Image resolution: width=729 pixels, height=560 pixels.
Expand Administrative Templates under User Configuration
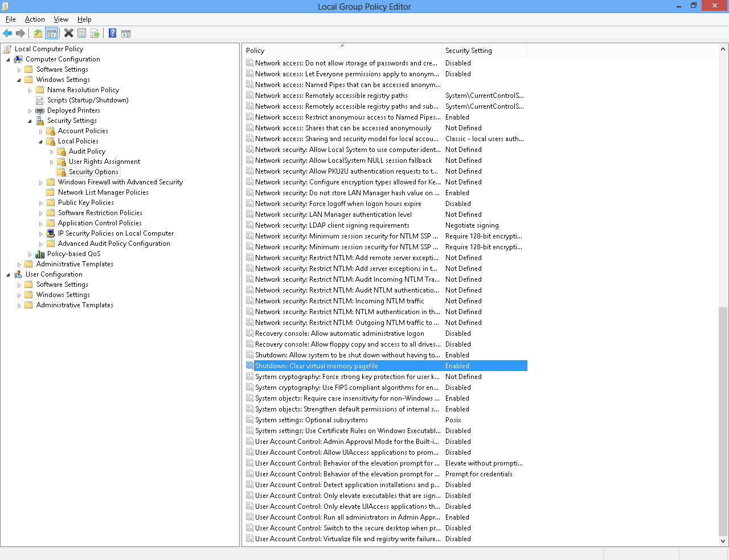(19, 306)
